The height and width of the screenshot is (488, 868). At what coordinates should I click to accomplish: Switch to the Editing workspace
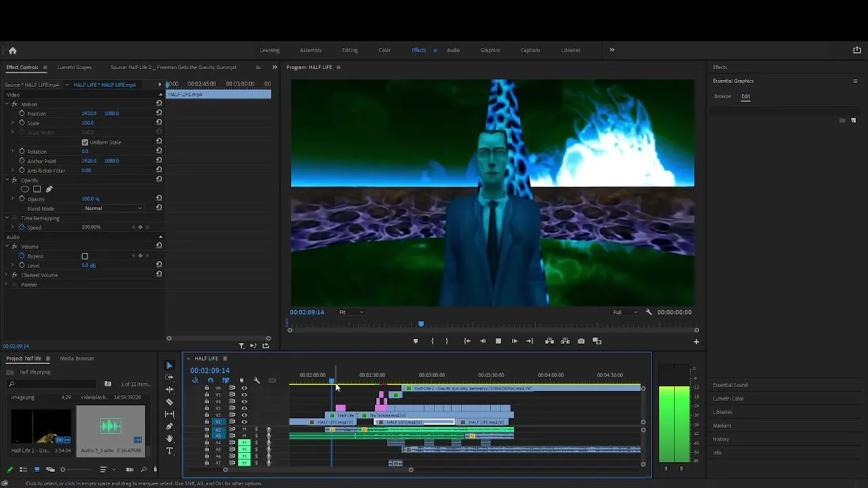pyautogui.click(x=350, y=50)
